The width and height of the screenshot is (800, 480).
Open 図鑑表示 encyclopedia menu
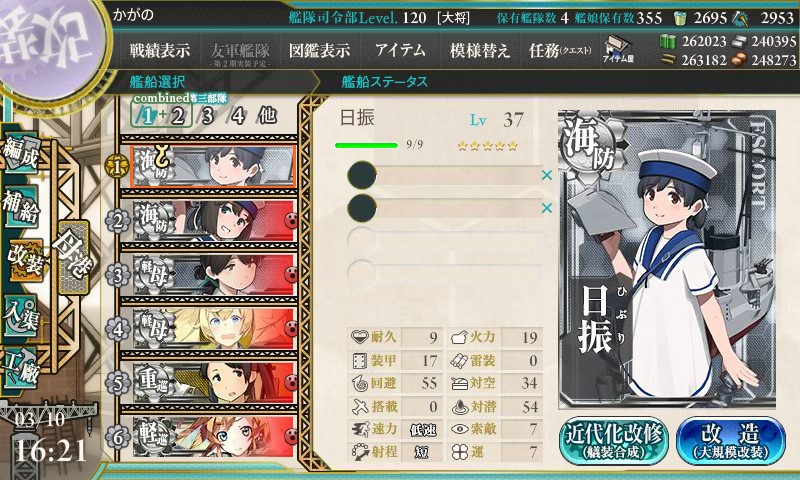coord(319,50)
